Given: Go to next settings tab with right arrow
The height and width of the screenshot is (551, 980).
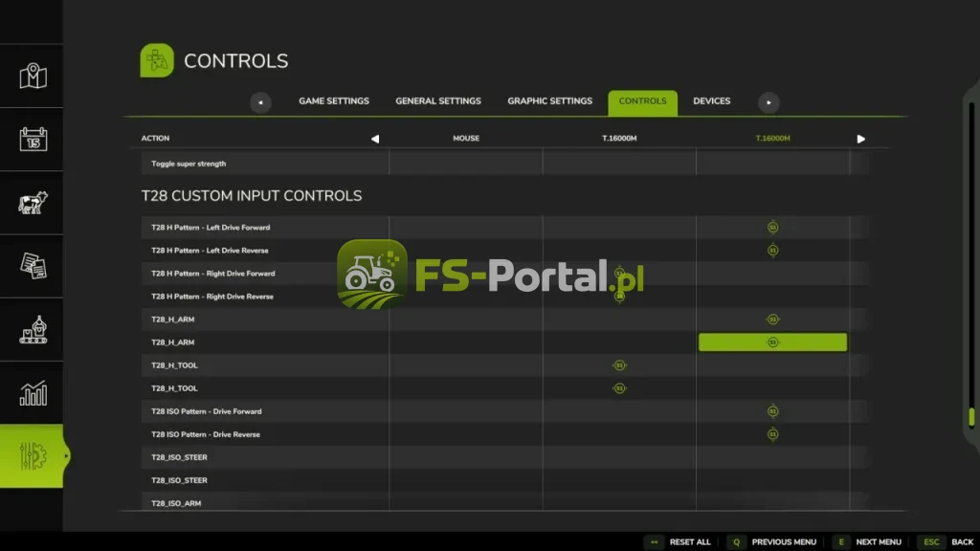Looking at the screenshot, I should [x=768, y=102].
